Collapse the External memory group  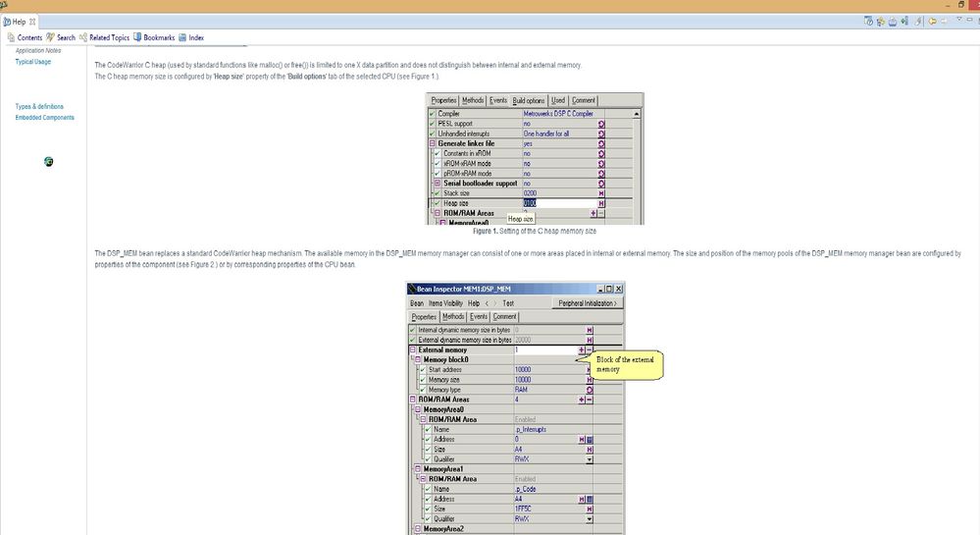[412, 349]
